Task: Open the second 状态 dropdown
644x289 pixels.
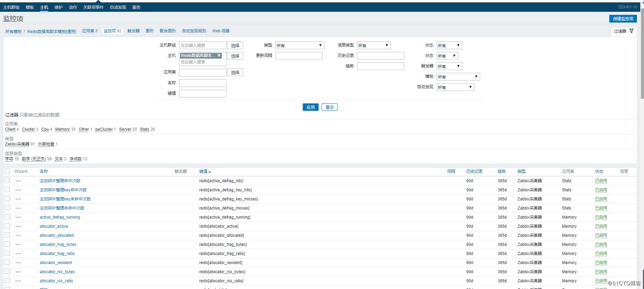Action: point(447,56)
